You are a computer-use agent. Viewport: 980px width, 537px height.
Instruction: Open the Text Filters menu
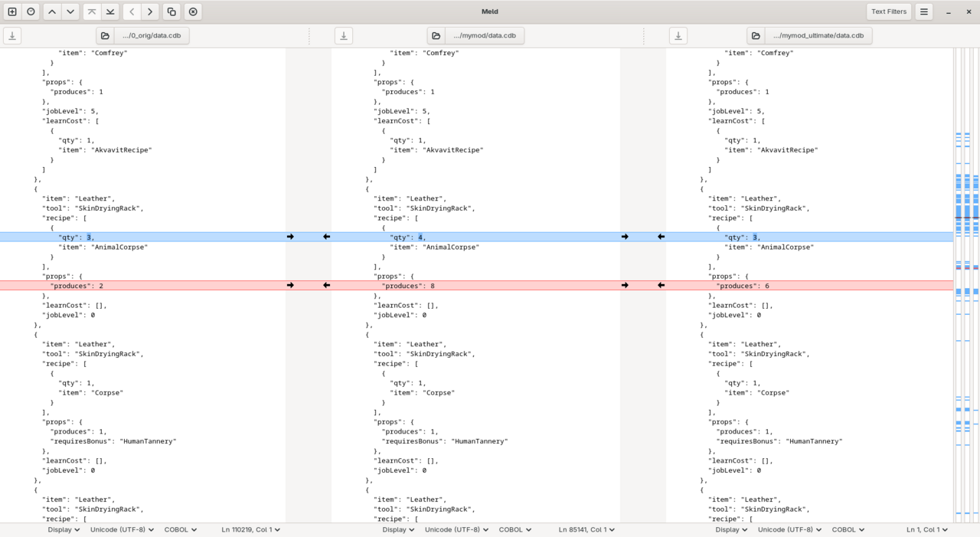click(889, 11)
